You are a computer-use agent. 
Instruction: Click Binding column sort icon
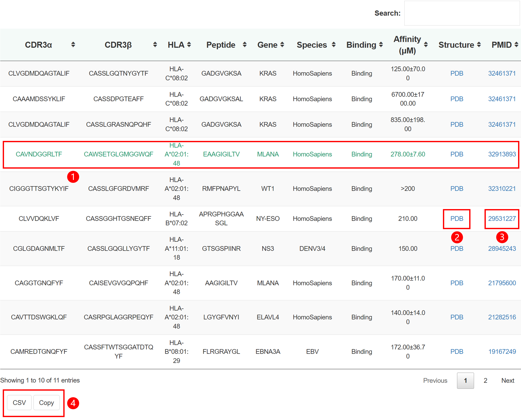coord(381,45)
